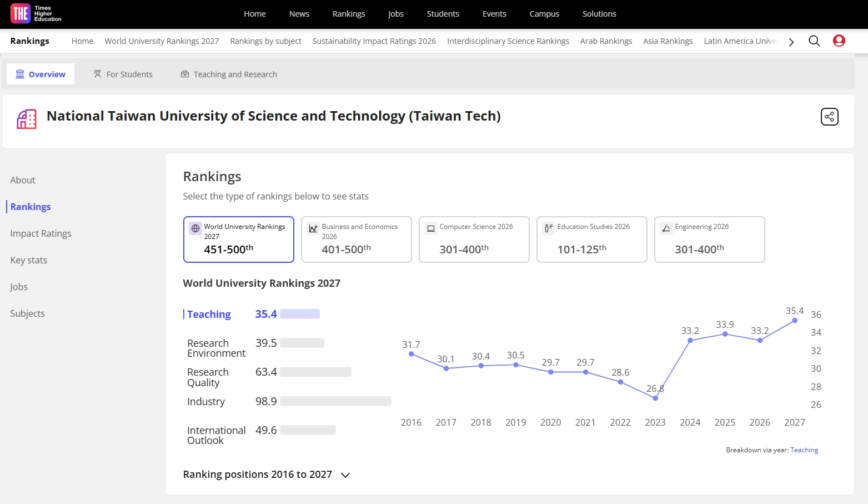Click the Overview tab institution icon
Screen dimensions: 868x504
20,74
